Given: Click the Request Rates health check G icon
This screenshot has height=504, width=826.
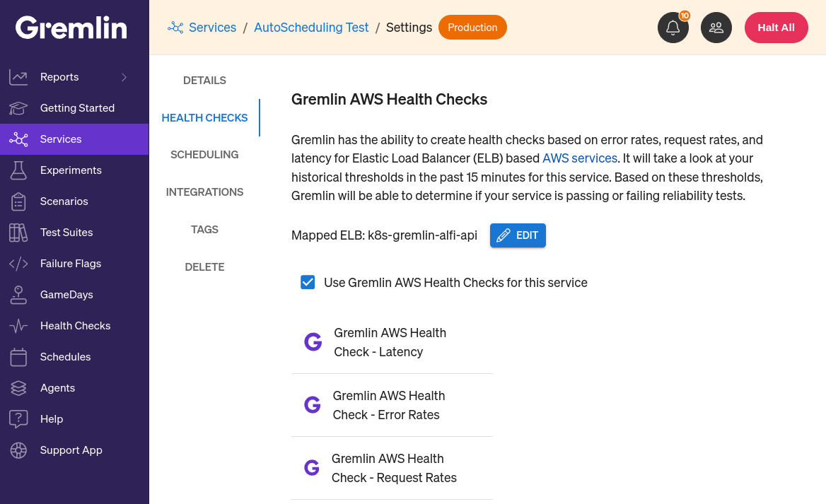Looking at the screenshot, I should coord(312,467).
